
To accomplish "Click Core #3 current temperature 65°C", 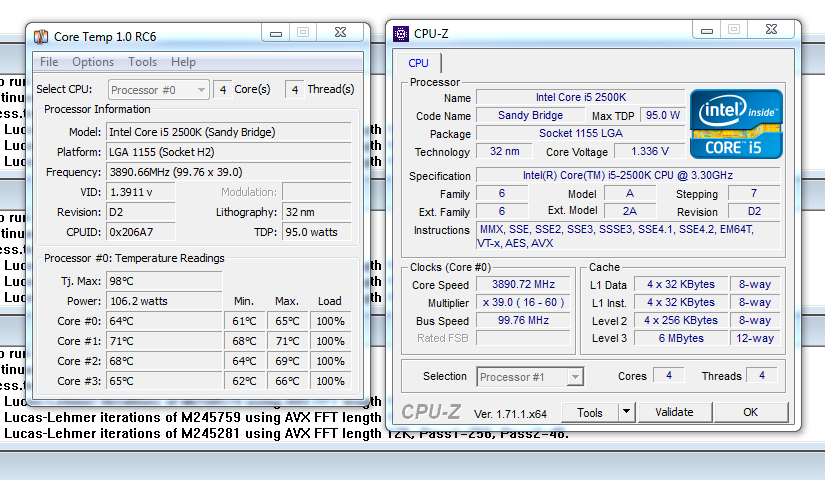I will tap(164, 381).
